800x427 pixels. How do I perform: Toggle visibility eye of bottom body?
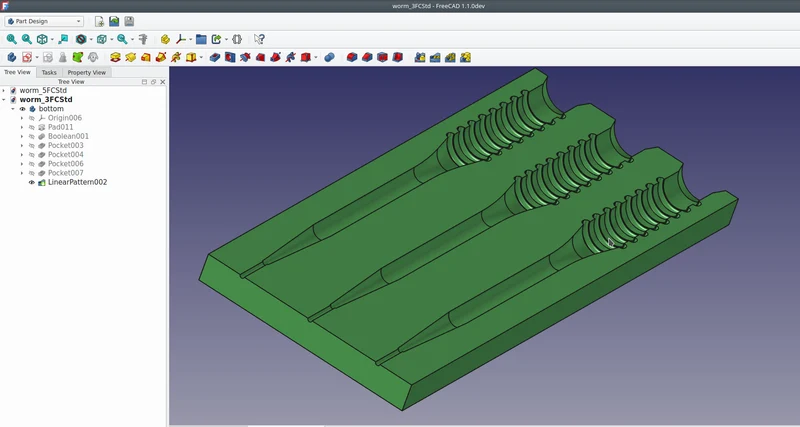22,109
